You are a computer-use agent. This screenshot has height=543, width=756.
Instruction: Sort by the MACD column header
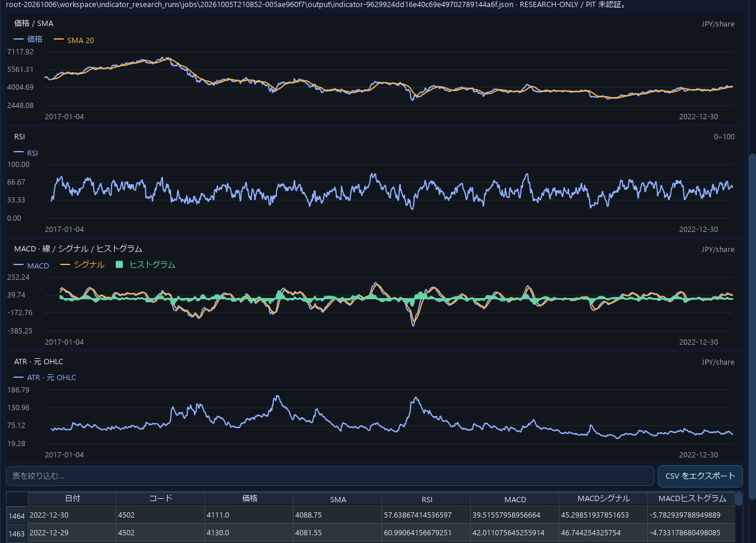click(515, 499)
